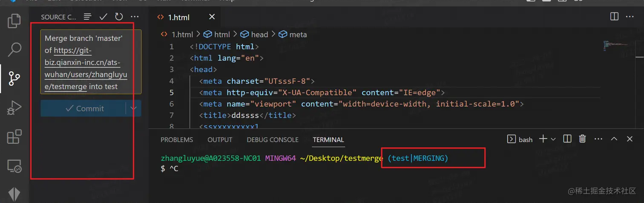Viewport: 644px width, 203px height.
Task: Click the <title>ddssss</title> line
Action: [x=247, y=115]
